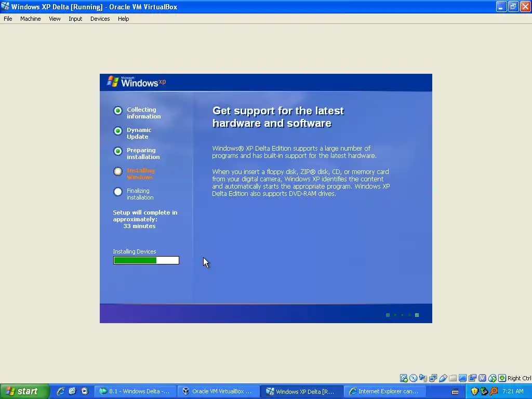532x399 pixels.
Task: Open the Help menu
Action: [x=124, y=19]
